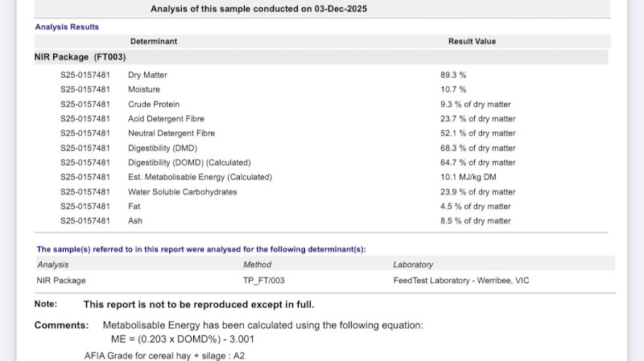This screenshot has height=361, width=644.
Task: Select the Crude Protein row label
Action: [x=154, y=105]
